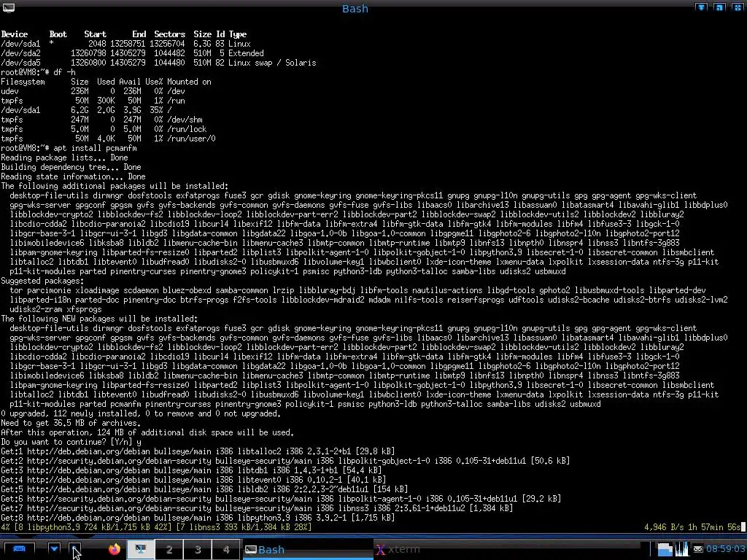Image resolution: width=747 pixels, height=560 pixels.
Task: Click 'After this operation, 124 MB' line
Action: point(147,432)
